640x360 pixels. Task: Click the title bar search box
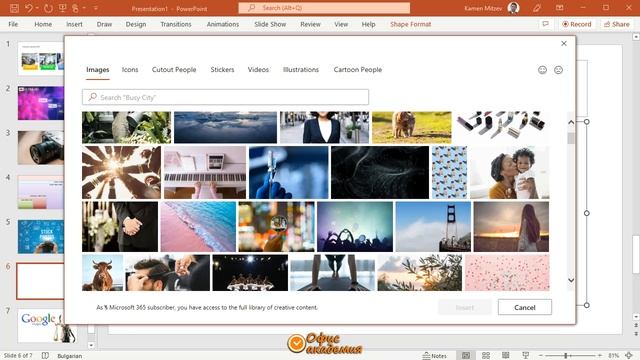pyautogui.click(x=324, y=8)
